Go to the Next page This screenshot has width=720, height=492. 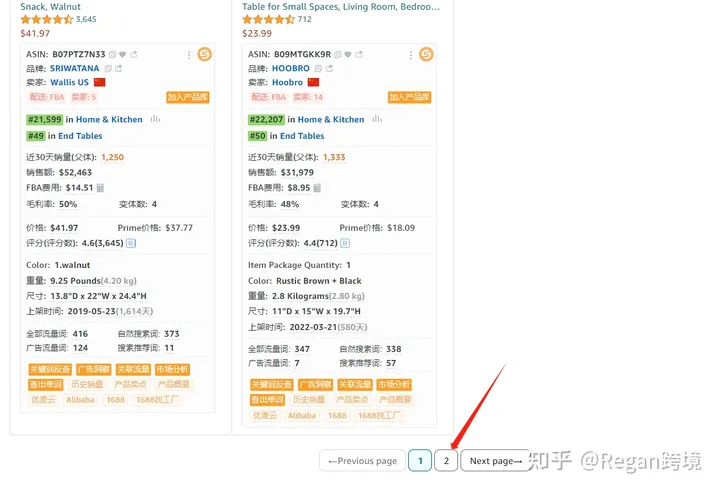coord(496,461)
